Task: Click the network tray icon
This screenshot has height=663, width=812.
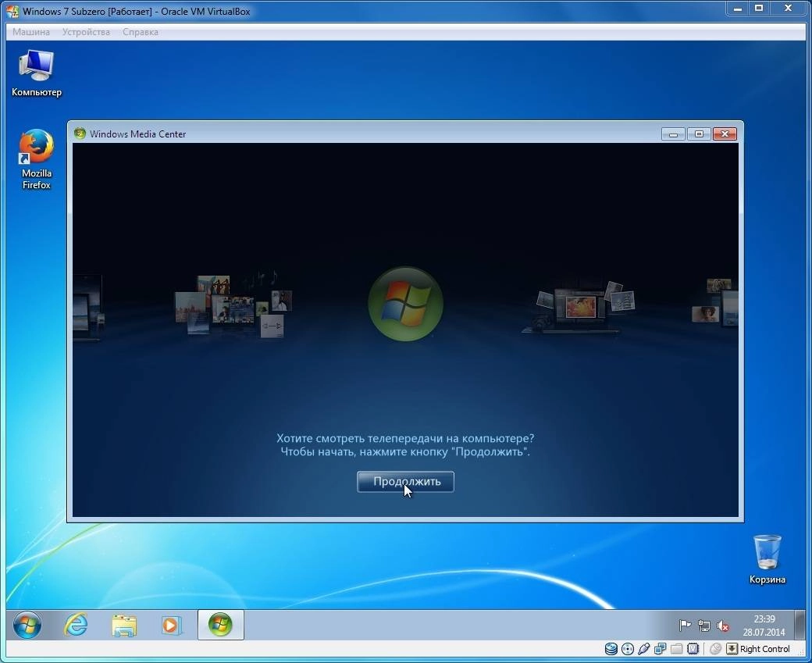Action: [x=703, y=626]
